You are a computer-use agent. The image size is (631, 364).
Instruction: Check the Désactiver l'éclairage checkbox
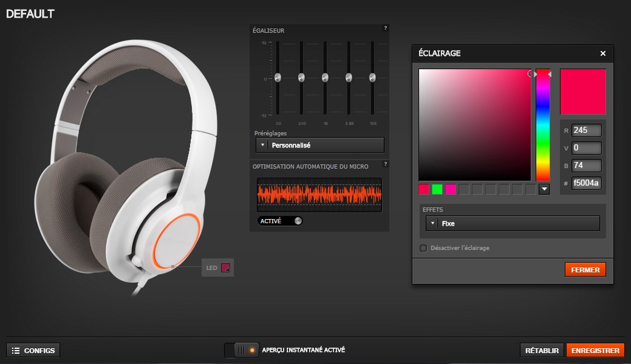point(423,248)
